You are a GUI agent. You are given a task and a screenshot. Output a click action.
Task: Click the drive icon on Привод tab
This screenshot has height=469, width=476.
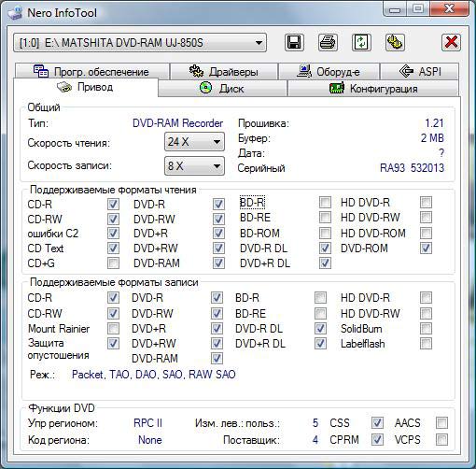pos(64,87)
